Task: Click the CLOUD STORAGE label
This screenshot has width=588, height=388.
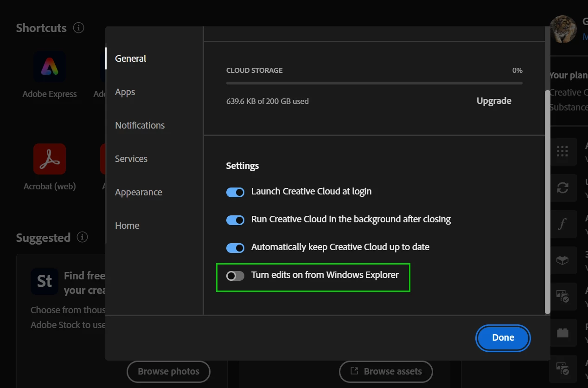Action: (x=254, y=71)
